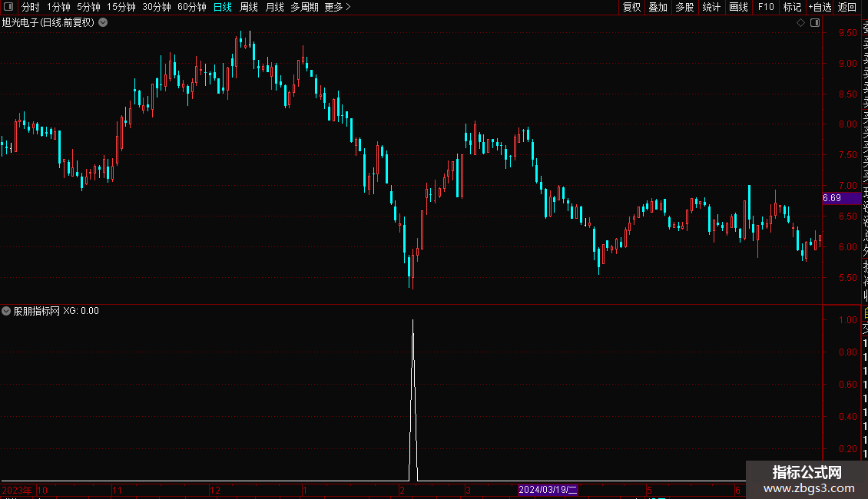Click the 叠加 overlay button
868x499 pixels.
click(x=658, y=7)
